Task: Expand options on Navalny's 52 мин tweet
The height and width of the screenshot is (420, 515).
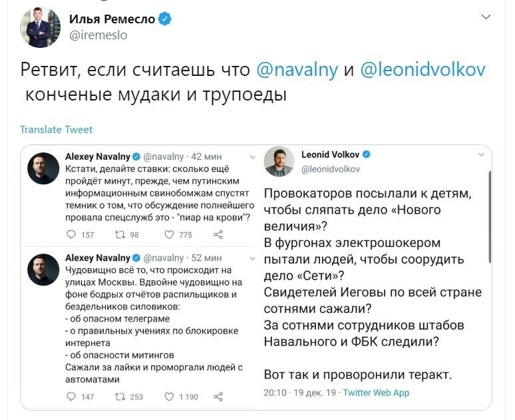Action: click(252, 258)
